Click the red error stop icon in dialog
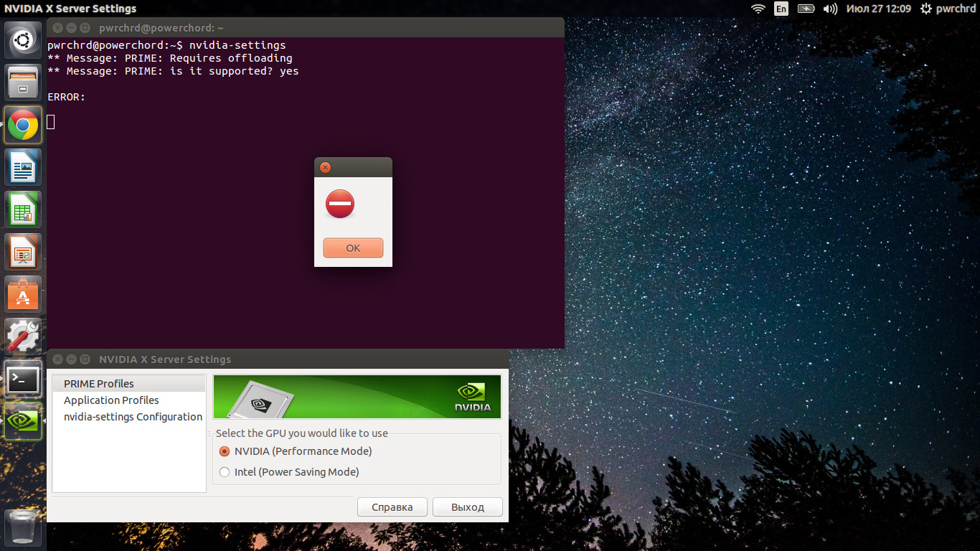Screen dimensions: 980x551 click(x=339, y=204)
